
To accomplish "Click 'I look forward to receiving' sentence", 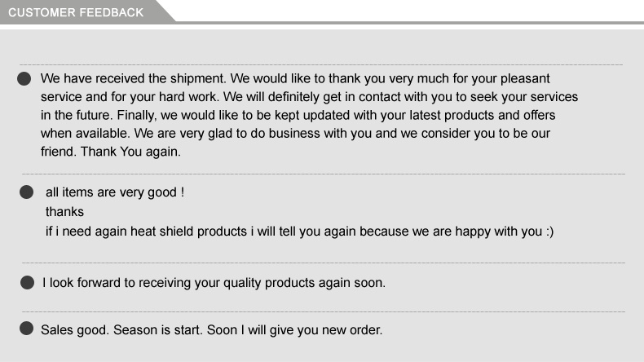I will [214, 283].
